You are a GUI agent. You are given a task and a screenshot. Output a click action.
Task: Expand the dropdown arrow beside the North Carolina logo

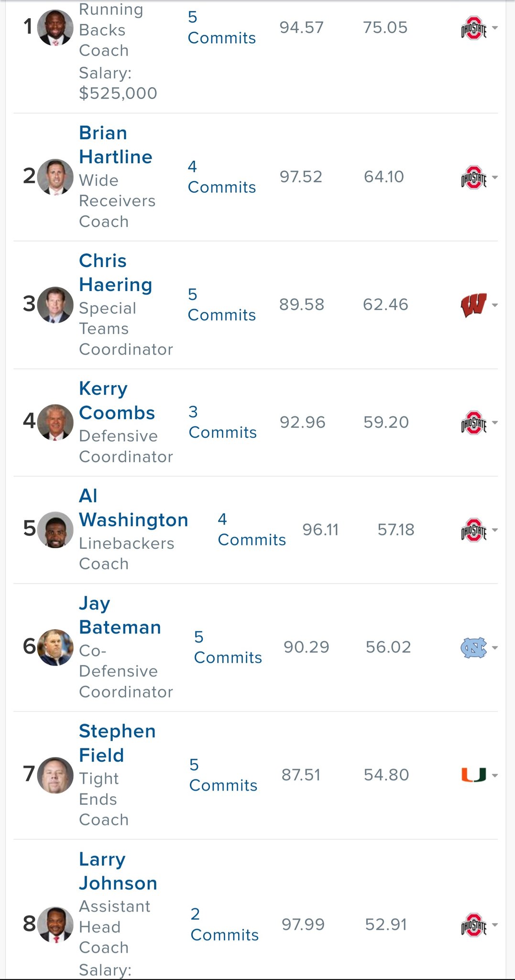coord(495,647)
